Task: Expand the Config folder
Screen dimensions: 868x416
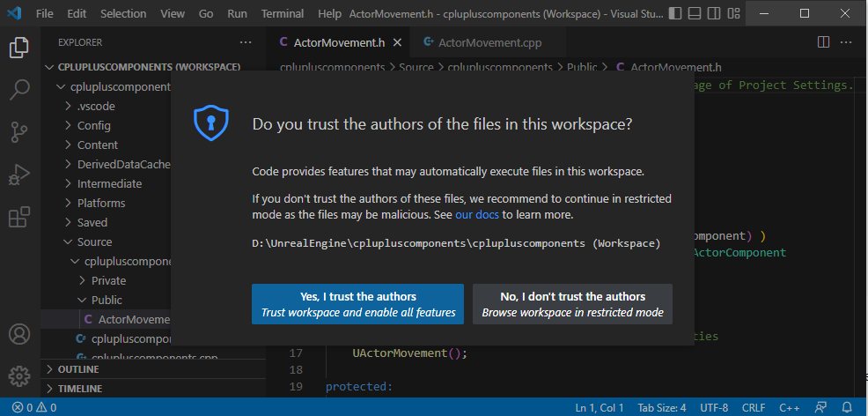Action: 93,125
